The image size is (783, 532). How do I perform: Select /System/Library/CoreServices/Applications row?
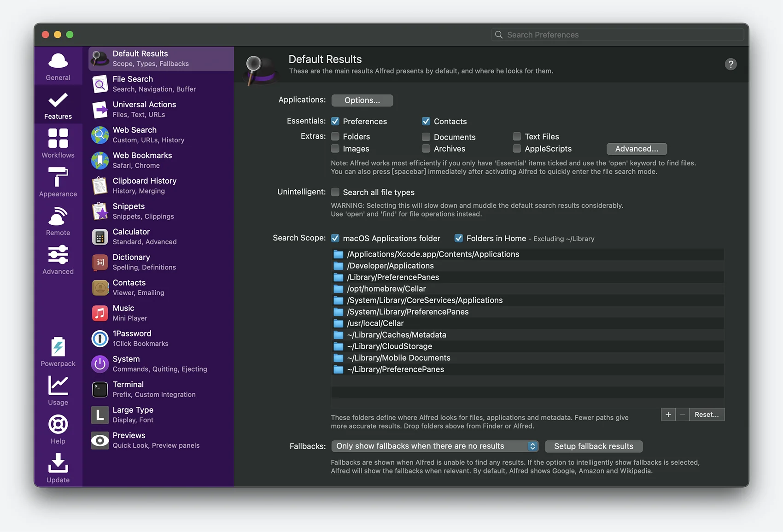[x=527, y=300]
